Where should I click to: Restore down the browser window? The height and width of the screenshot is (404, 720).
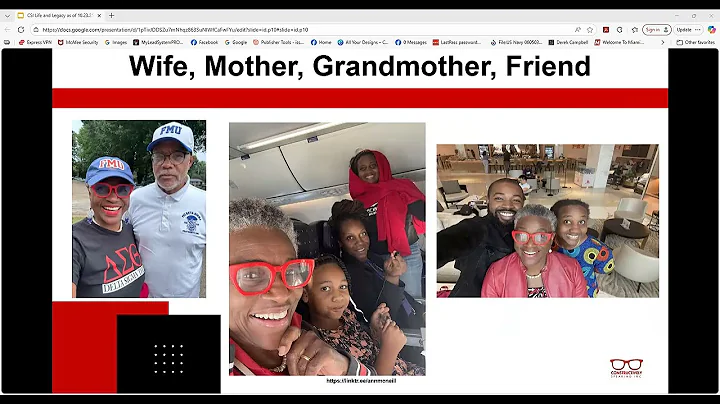pyautogui.click(x=694, y=16)
